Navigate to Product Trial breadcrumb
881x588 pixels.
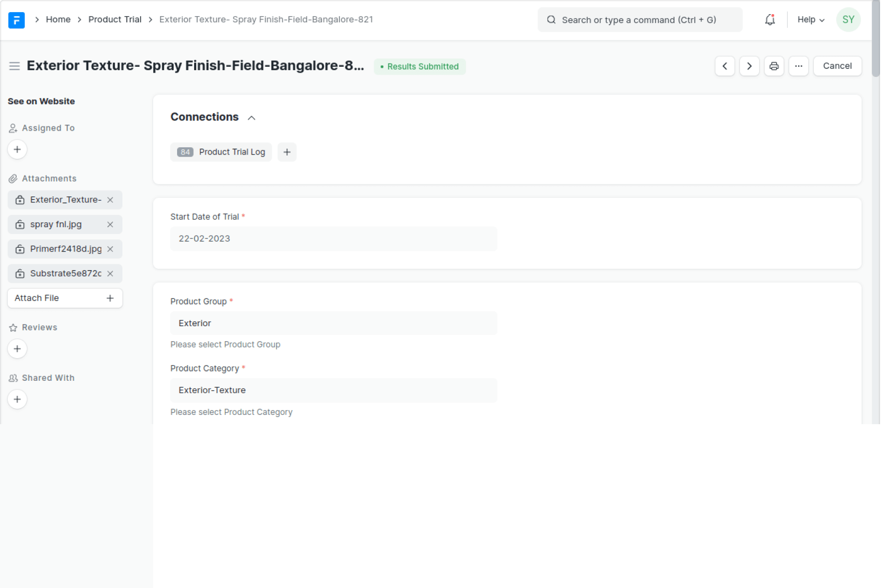click(115, 20)
